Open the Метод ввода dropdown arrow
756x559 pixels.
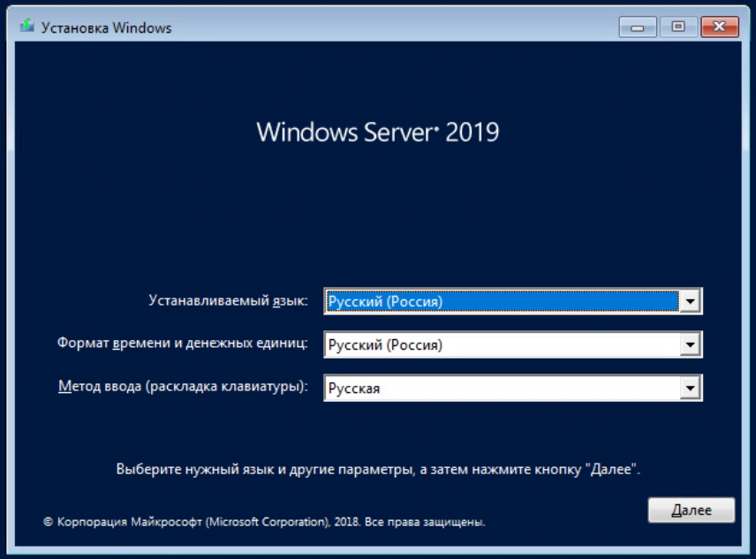tap(690, 389)
